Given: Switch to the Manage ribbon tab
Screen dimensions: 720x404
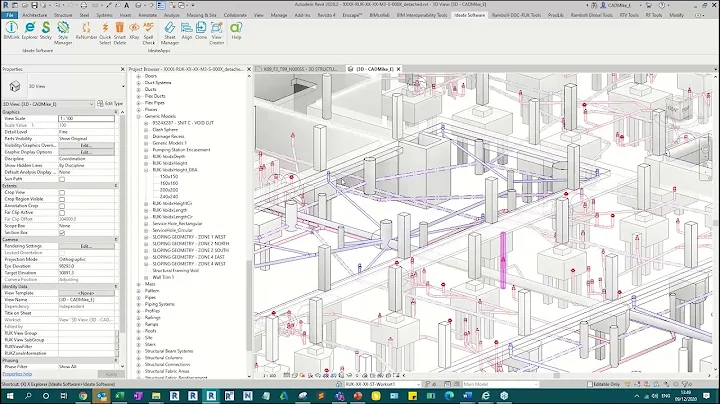Looking at the screenshot, I should 279,15.
